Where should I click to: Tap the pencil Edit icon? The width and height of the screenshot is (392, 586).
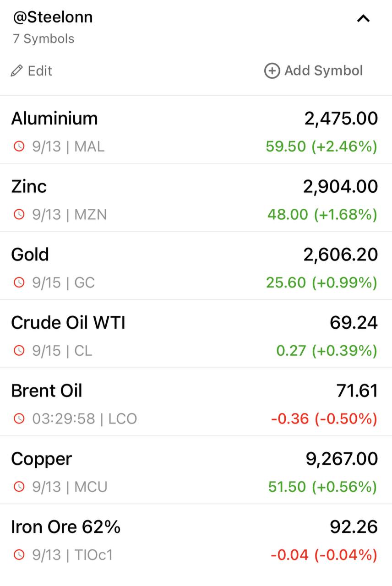point(17,71)
